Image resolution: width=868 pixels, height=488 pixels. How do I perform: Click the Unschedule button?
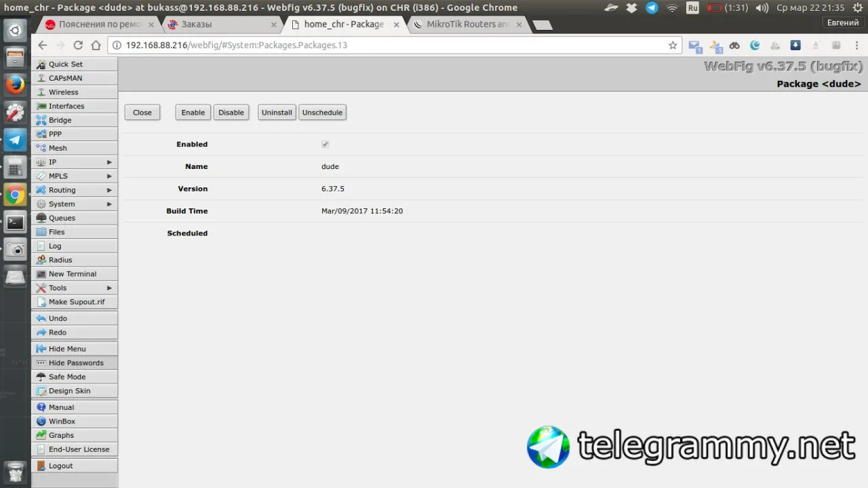pos(322,113)
